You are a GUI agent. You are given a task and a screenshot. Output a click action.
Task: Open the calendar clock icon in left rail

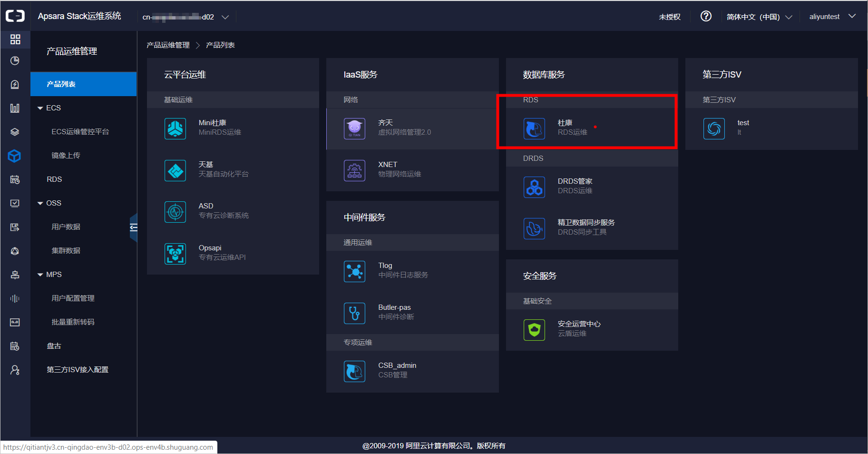pyautogui.click(x=15, y=179)
